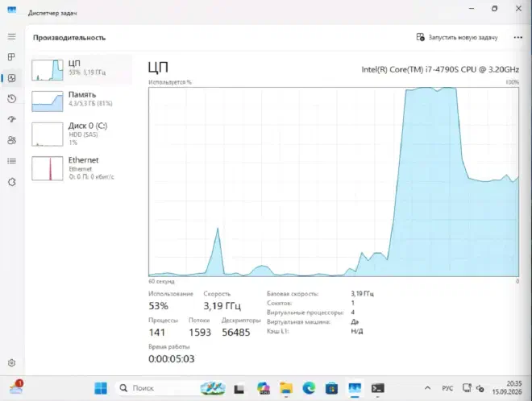
Task: Select the ЦП performance item
Action: coord(81,69)
